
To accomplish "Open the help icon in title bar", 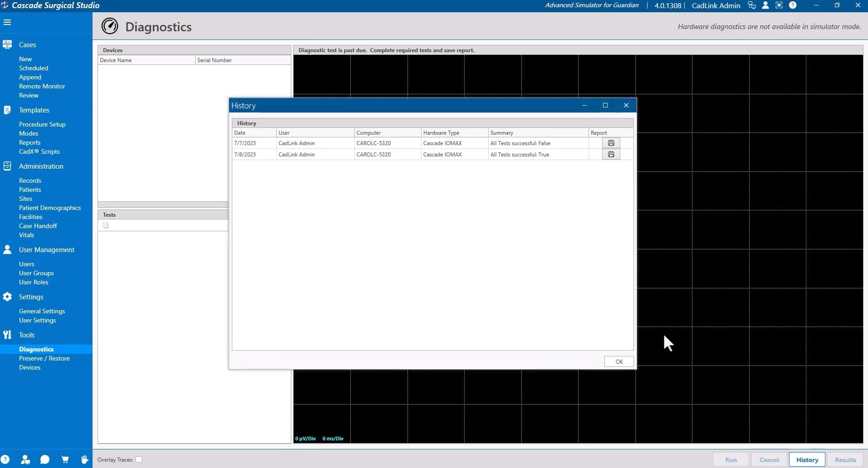I will [793, 5].
